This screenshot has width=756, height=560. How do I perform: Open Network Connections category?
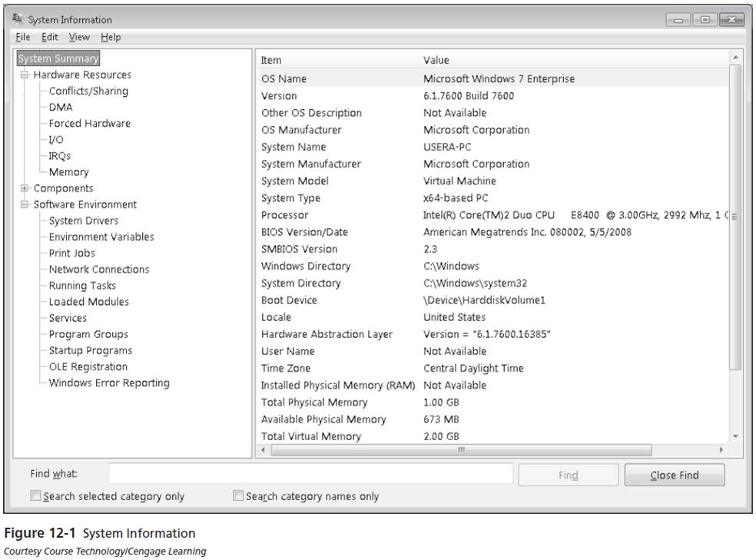99,270
